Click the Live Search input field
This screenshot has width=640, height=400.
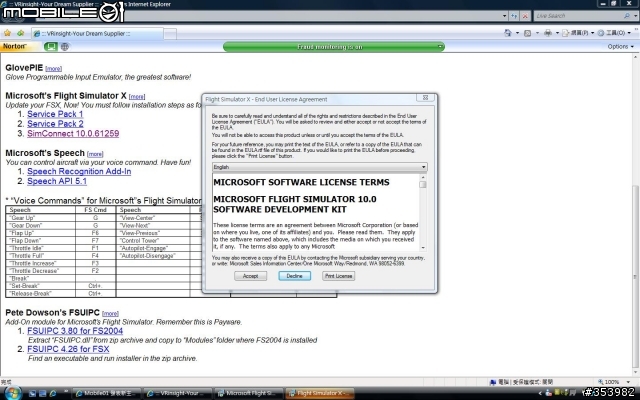pos(578,16)
